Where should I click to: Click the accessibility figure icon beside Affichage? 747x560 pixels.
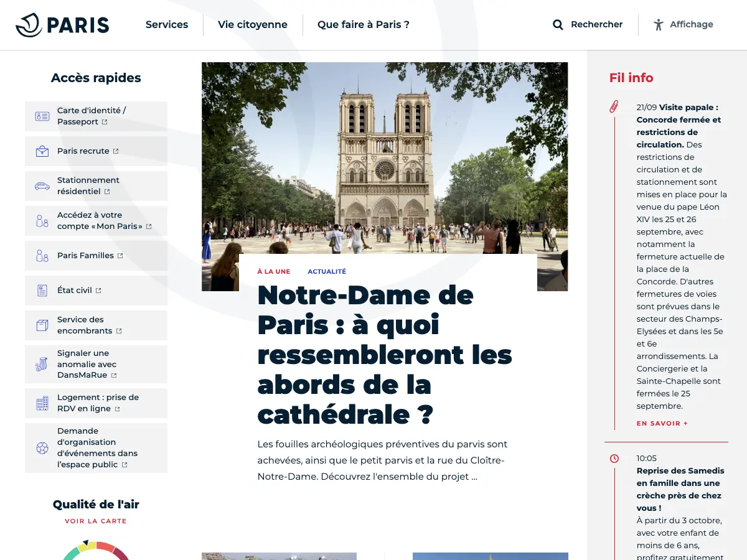659,25
